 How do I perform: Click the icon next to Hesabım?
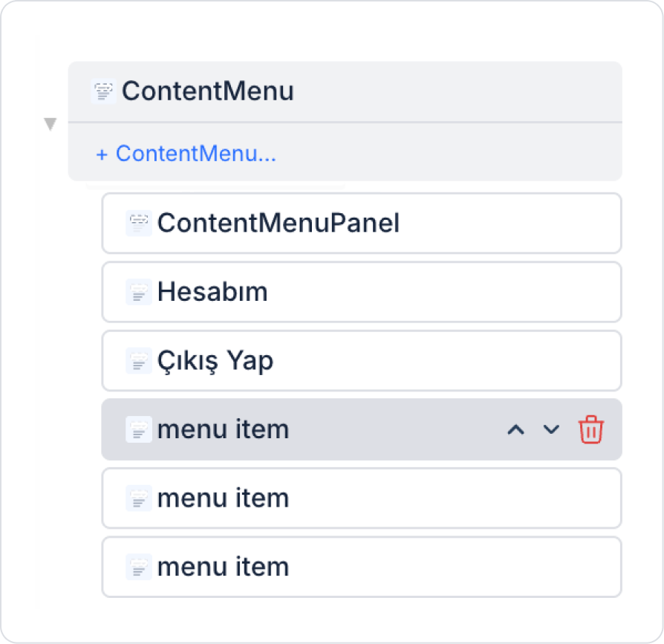pyautogui.click(x=138, y=292)
